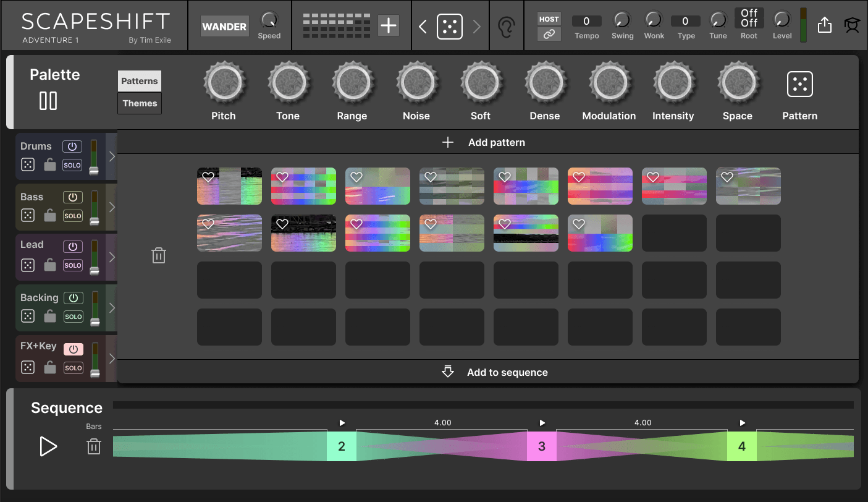Click heart on the first second-row pattern
This screenshot has width=868, height=502.
208,224
